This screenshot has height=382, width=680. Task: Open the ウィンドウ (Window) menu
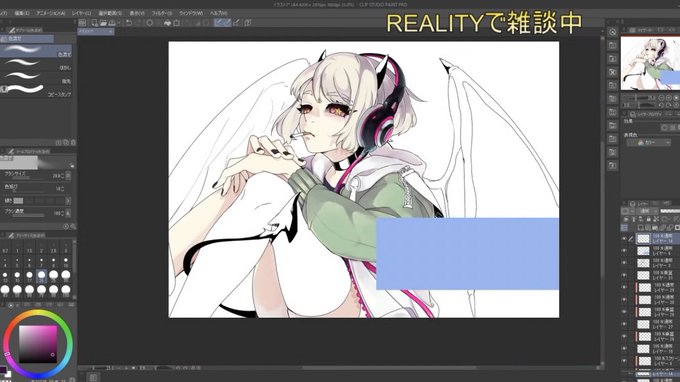(x=191, y=13)
